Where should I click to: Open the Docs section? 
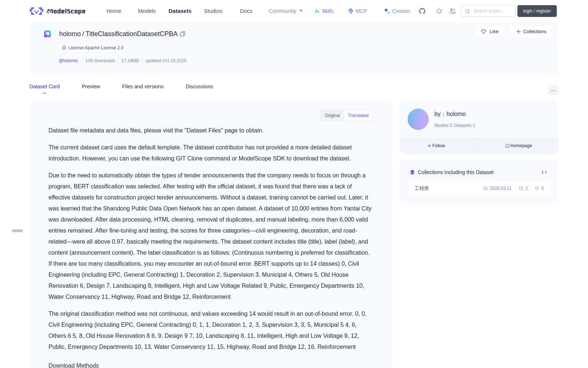246,11
